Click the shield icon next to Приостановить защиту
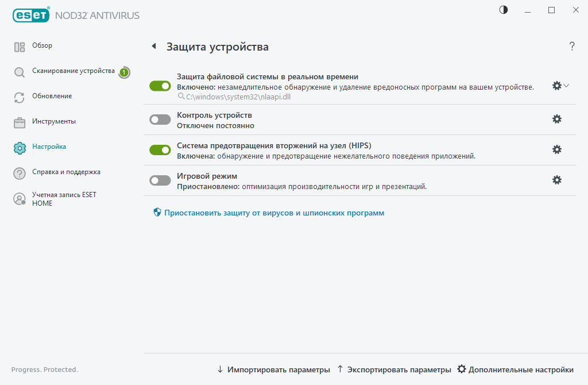This screenshot has width=588, height=385. click(157, 213)
